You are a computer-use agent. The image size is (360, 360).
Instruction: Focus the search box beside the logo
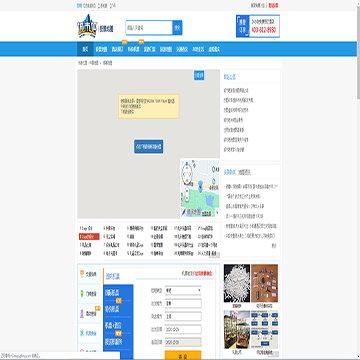point(149,28)
